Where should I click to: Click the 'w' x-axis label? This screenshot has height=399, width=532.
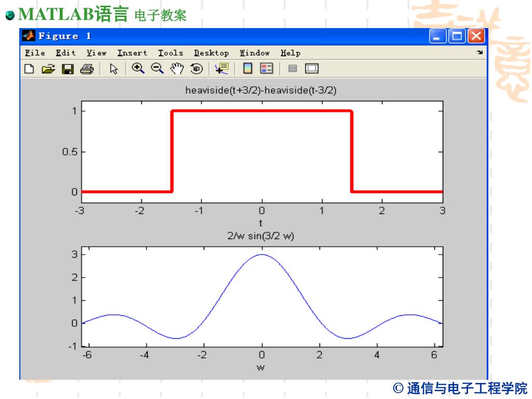click(x=261, y=367)
